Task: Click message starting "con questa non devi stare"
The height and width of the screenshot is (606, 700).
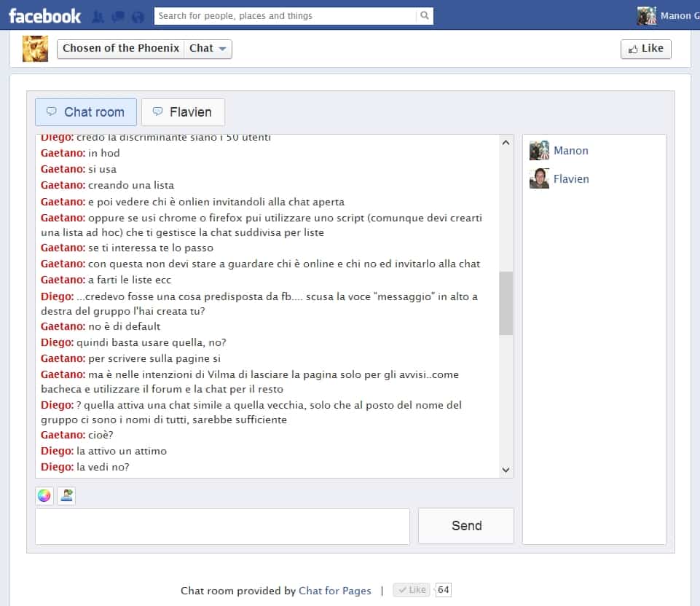Action: point(261,264)
